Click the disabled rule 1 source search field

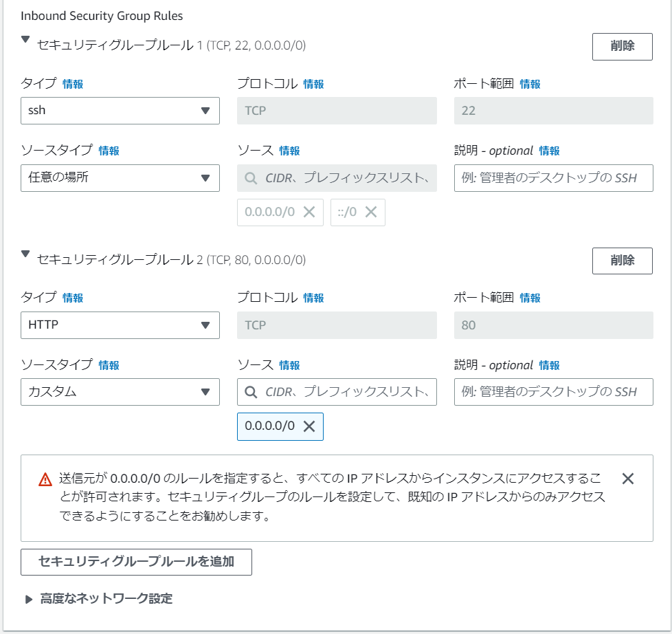337,177
